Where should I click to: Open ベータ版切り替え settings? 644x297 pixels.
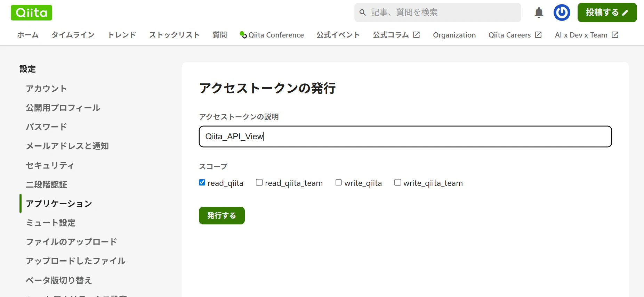(59, 280)
